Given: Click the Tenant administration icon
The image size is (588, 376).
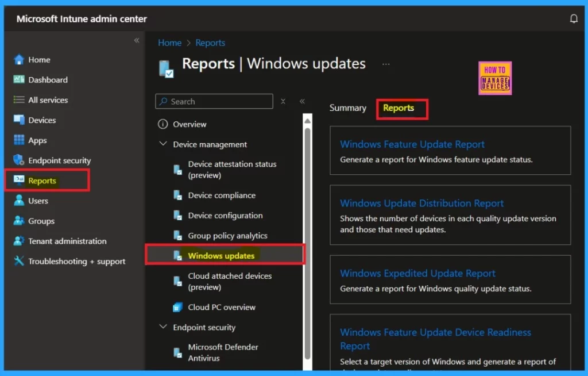Looking at the screenshot, I should pyautogui.click(x=19, y=241).
